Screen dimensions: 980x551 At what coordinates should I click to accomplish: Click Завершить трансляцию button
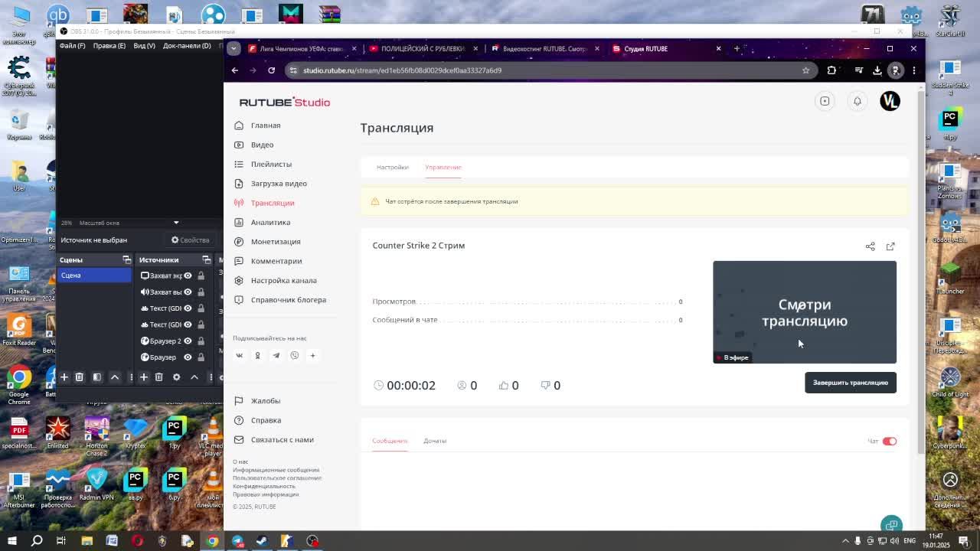850,383
